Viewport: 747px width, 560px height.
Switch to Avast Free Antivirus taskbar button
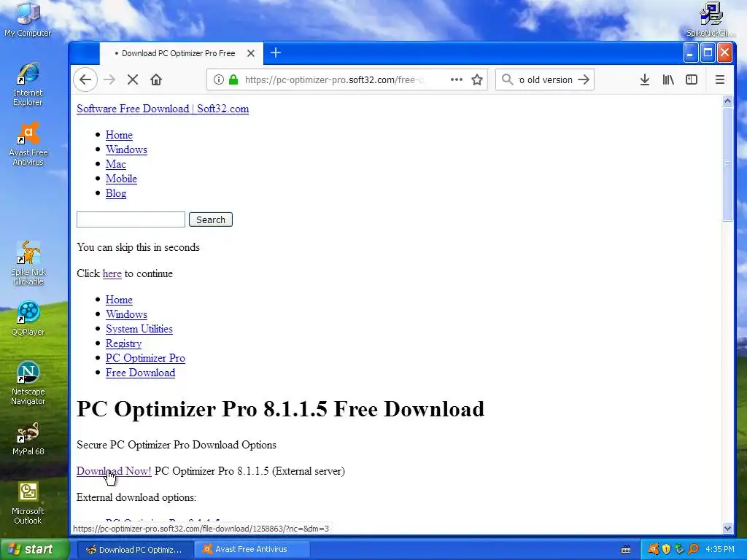pyautogui.click(x=252, y=549)
